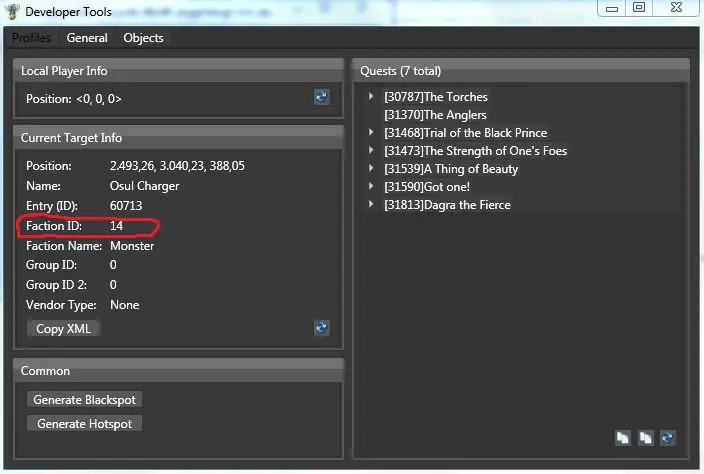Click the Entry ID value 60713
The height and width of the screenshot is (474, 704).
pyautogui.click(x=126, y=206)
